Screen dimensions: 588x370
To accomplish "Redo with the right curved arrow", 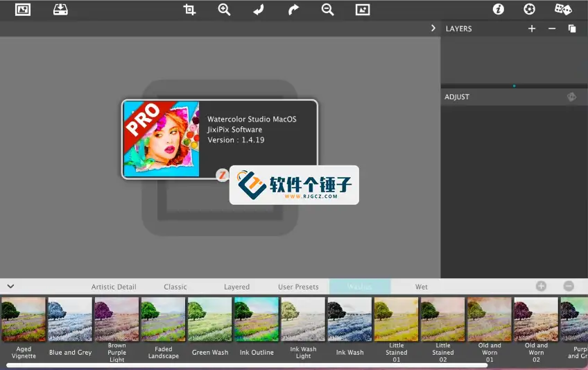I will 293,10.
